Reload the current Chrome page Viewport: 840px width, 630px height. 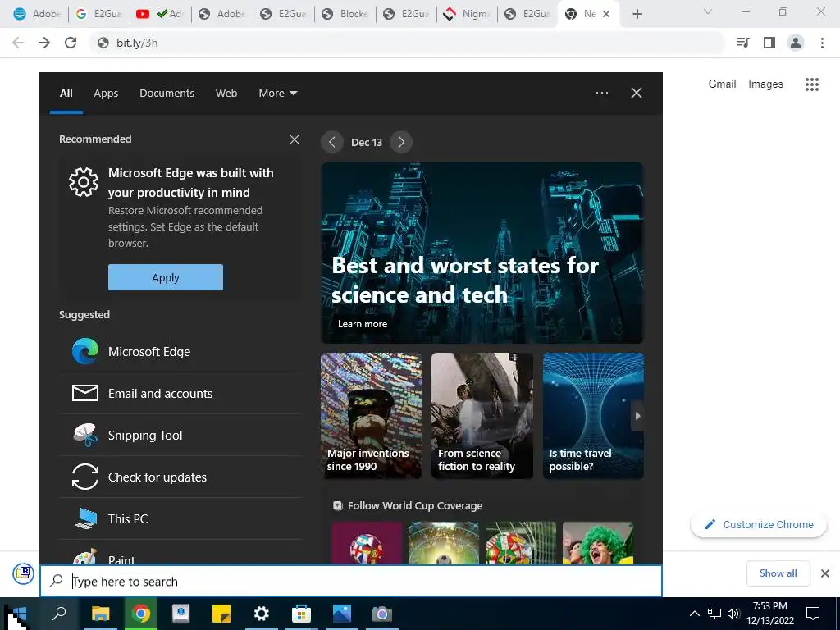[x=71, y=43]
